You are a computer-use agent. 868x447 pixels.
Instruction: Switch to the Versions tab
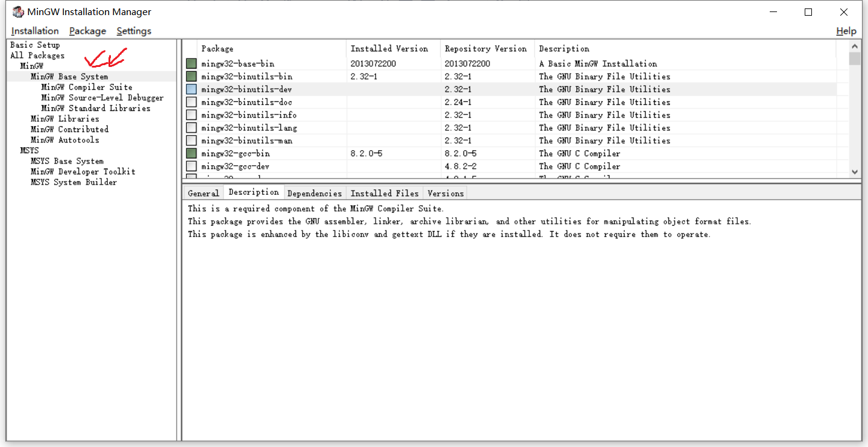(x=445, y=193)
